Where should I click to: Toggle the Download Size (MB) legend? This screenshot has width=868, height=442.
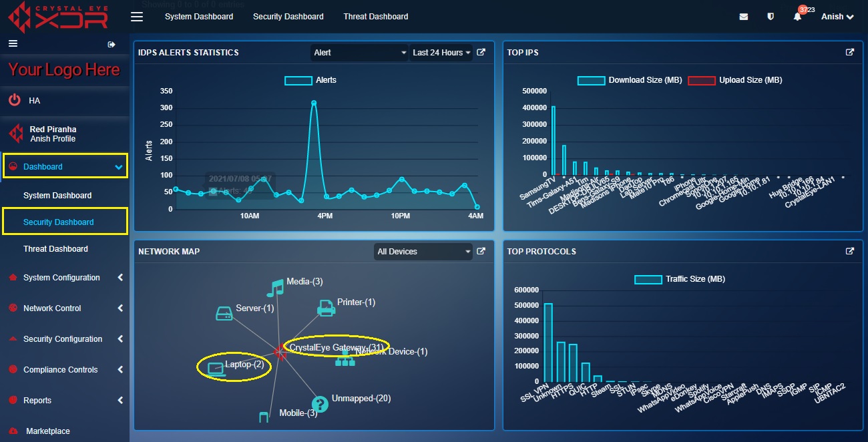(x=630, y=80)
